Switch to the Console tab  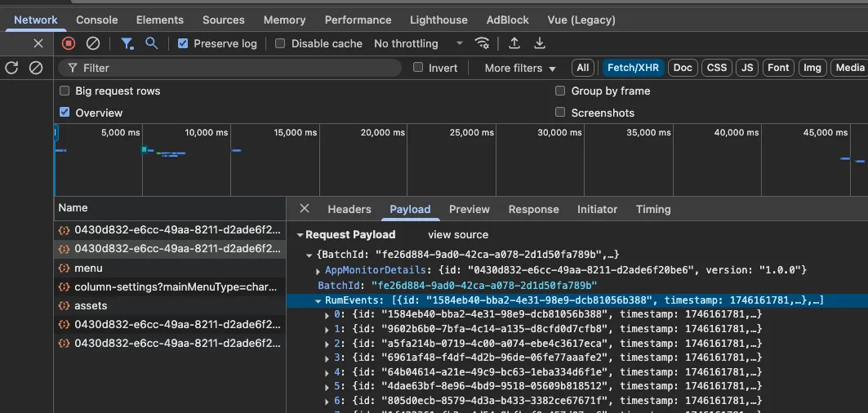click(97, 20)
